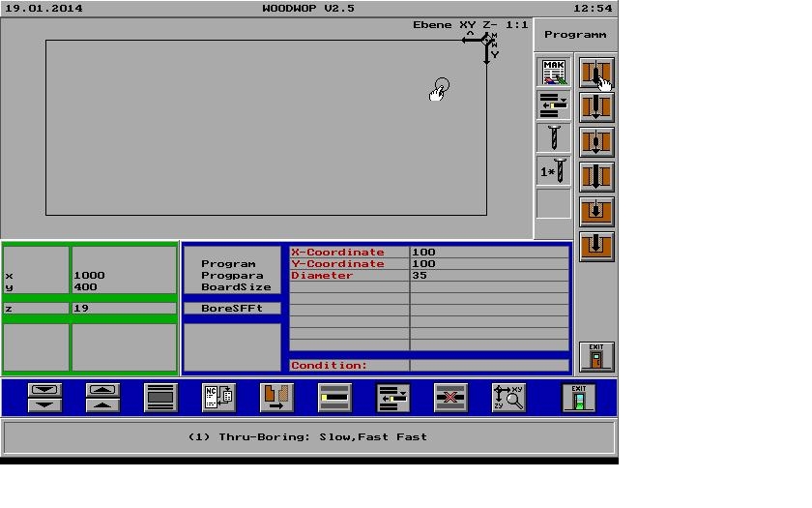Click the insert-line icon in the bottom toolbar
This screenshot has width=812, height=508.
[x=393, y=398]
